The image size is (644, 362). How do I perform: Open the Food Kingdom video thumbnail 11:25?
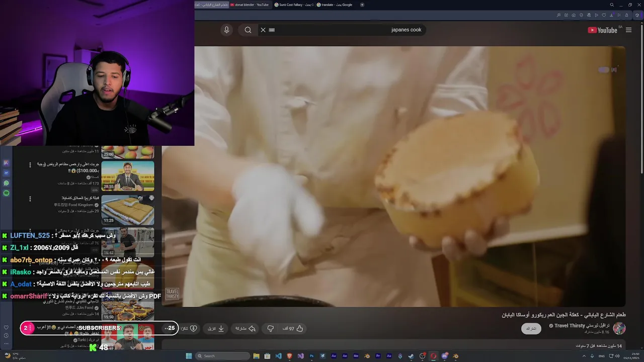[128, 210]
